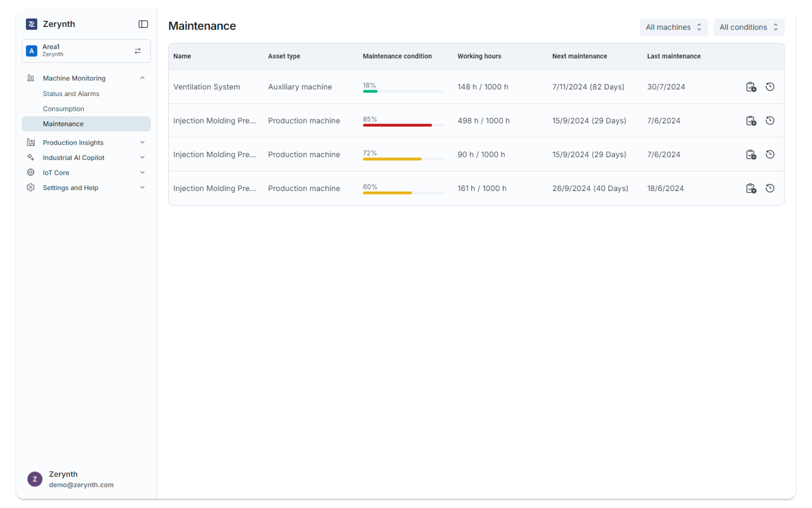
Task: Add maintenance for the 60% condition machine
Action: (751, 188)
